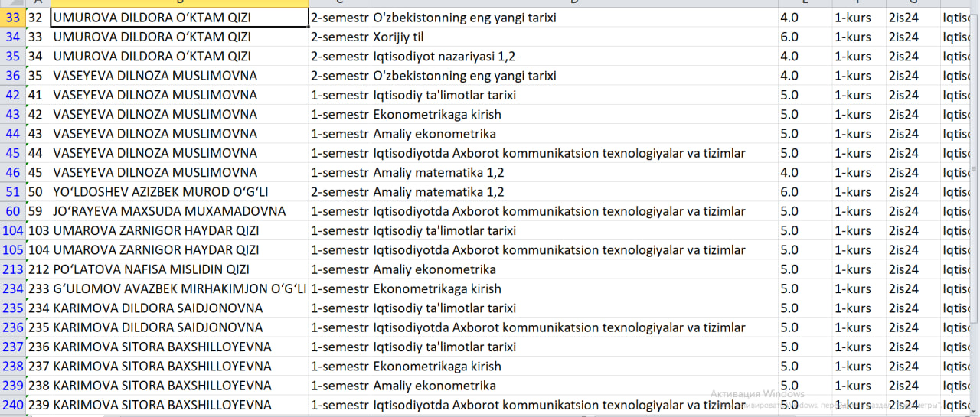The width and height of the screenshot is (980, 417).
Task: Click 'Amaliy ekonometrika' in row 44
Action: pos(574,134)
